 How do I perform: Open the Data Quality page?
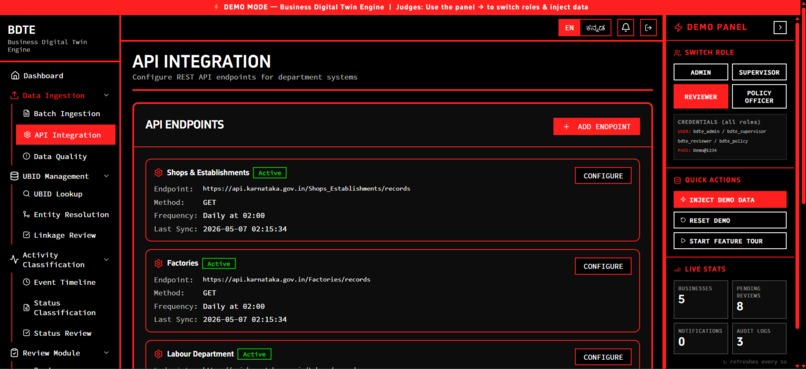[x=65, y=156]
